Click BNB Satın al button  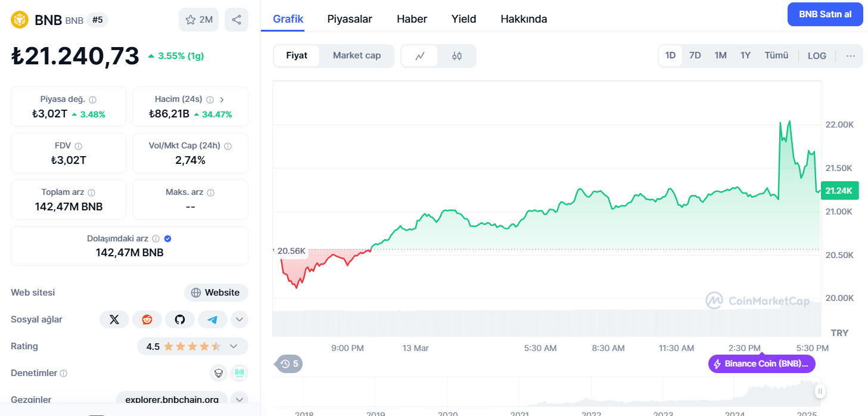[825, 14]
